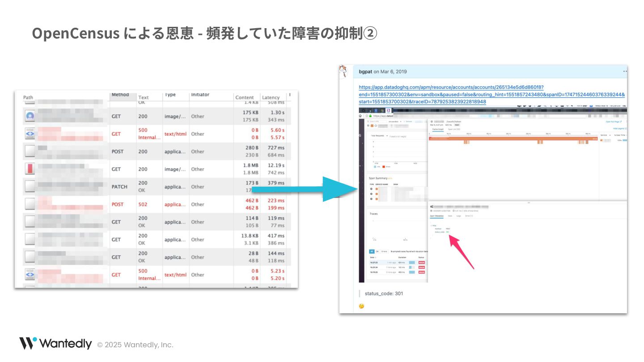Click the '119 ms' latency value
Viewport: 644px width, 362px height.
pyautogui.click(x=276, y=218)
